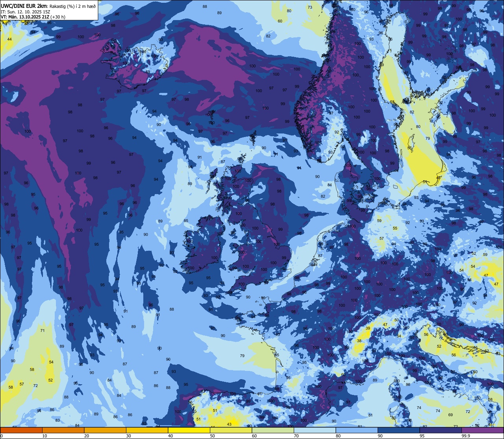Screen dimensions: 504x439
Task: Click the legend segment between 50 and 60
Action: (231, 430)
